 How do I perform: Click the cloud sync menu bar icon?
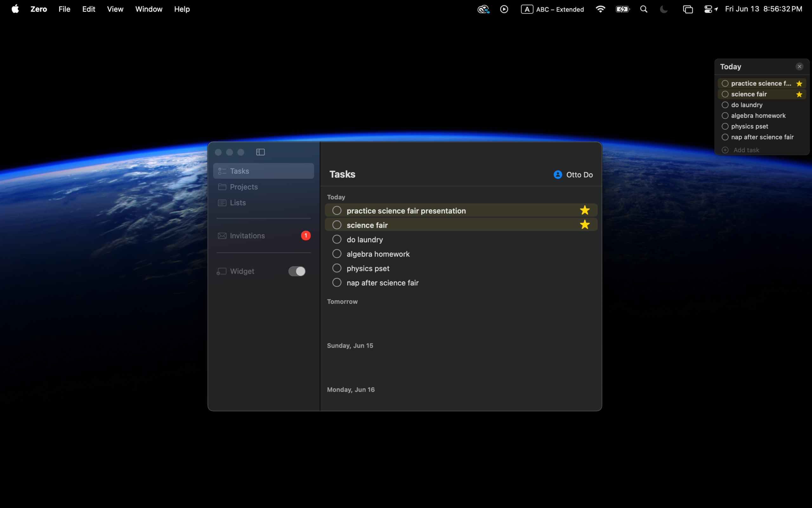[483, 9]
